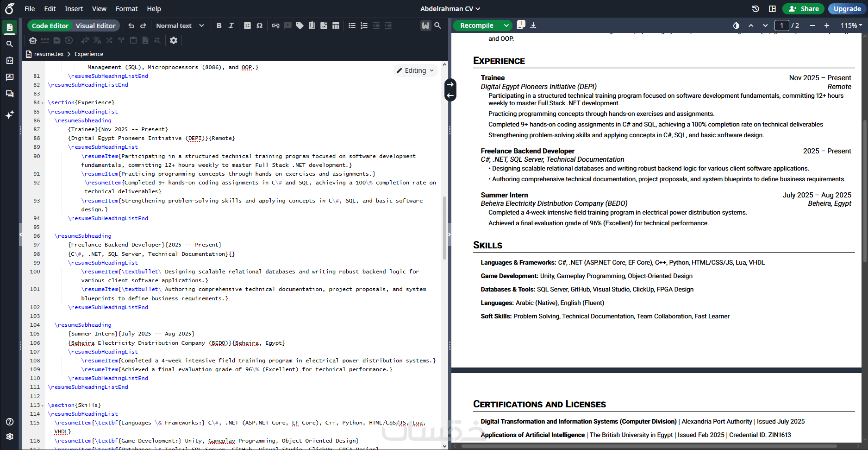Open the 115% zoom level dropdown

(851, 25)
